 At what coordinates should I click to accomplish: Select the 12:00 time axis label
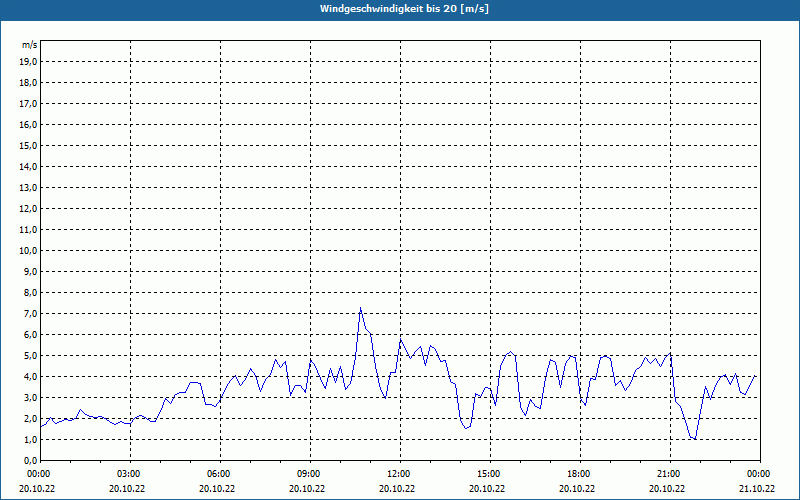pos(398,473)
